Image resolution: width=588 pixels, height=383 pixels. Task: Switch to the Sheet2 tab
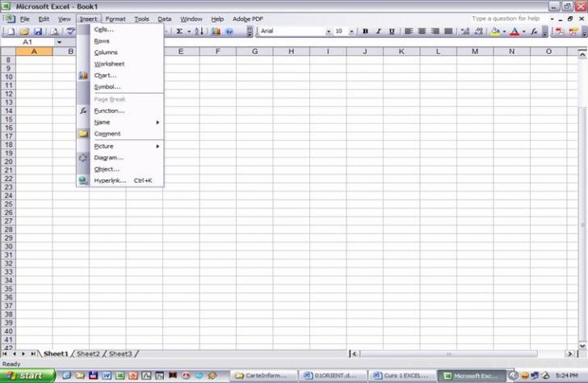coord(89,354)
